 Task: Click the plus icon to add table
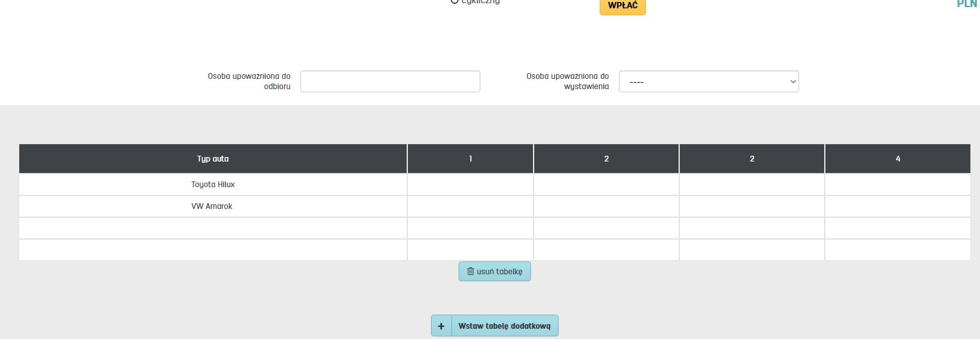[441, 326]
